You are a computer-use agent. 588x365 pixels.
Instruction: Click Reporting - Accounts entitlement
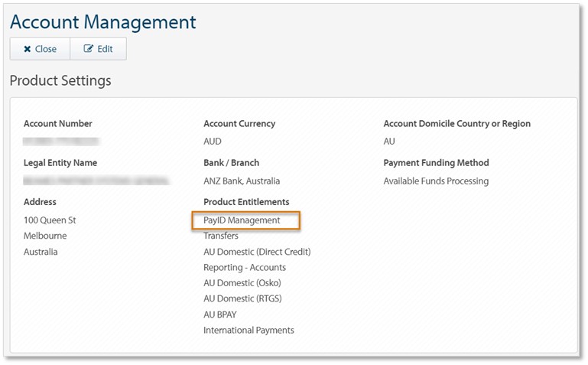[245, 267]
